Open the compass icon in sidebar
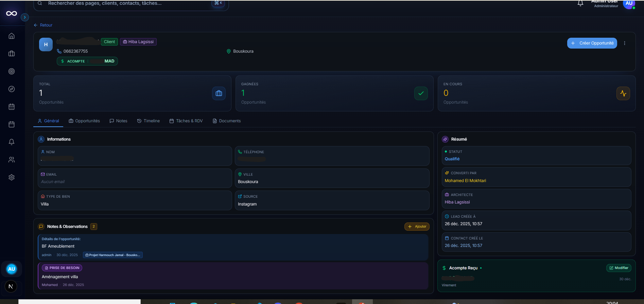Viewport: 644px width, 304px height. click(x=12, y=89)
